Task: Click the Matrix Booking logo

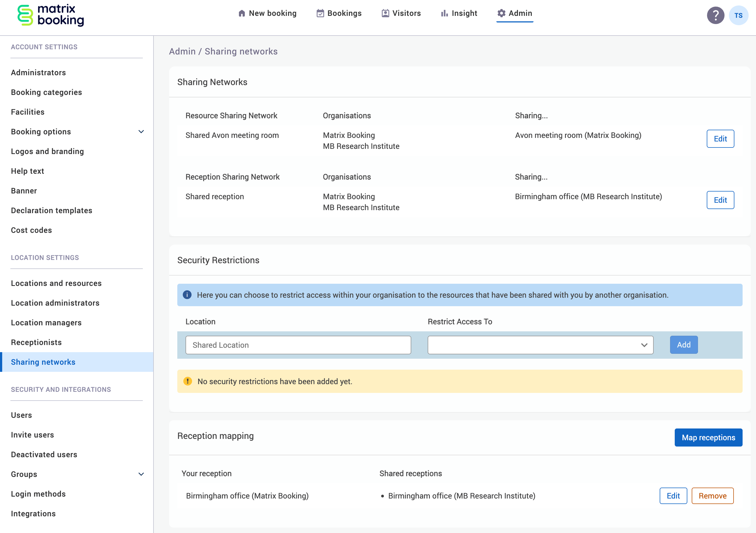Action: 51,15
